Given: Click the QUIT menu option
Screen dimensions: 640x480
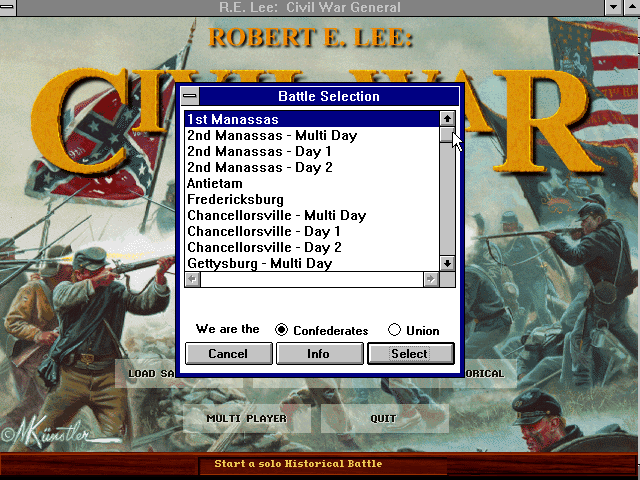Looking at the screenshot, I should [384, 418].
